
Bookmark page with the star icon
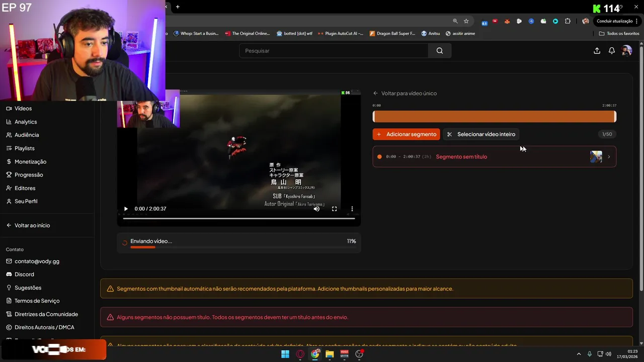(x=466, y=21)
